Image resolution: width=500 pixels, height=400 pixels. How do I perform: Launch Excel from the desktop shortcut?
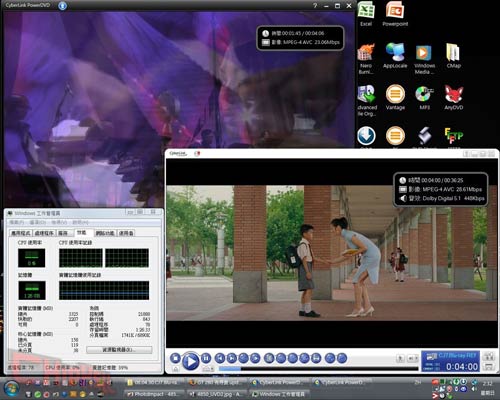(x=366, y=13)
